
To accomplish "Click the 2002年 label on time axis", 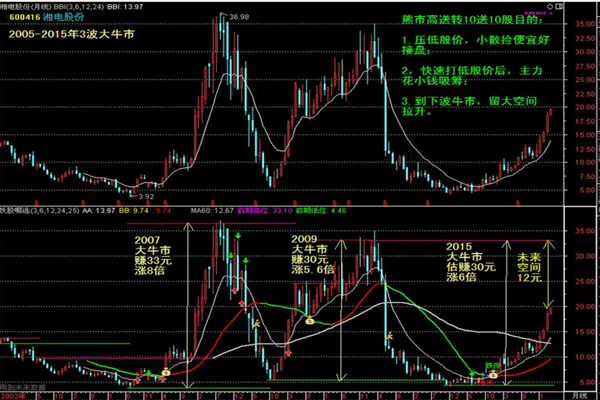I will coord(13,396).
